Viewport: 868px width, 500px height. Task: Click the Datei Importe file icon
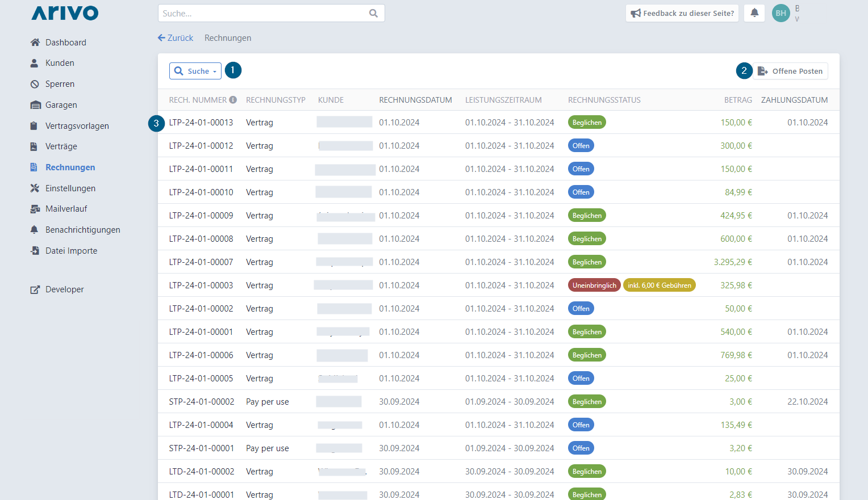[x=35, y=251]
